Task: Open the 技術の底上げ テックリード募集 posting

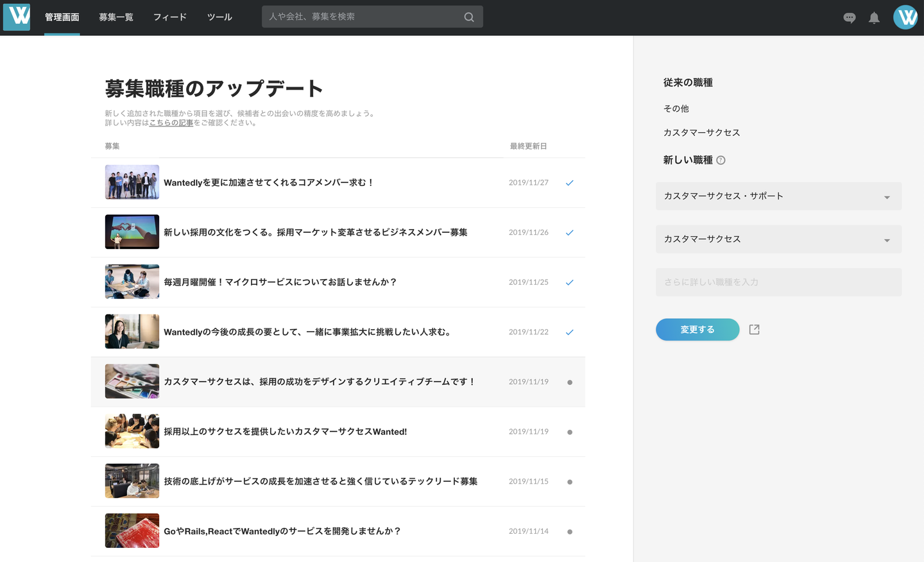Action: pos(321,481)
